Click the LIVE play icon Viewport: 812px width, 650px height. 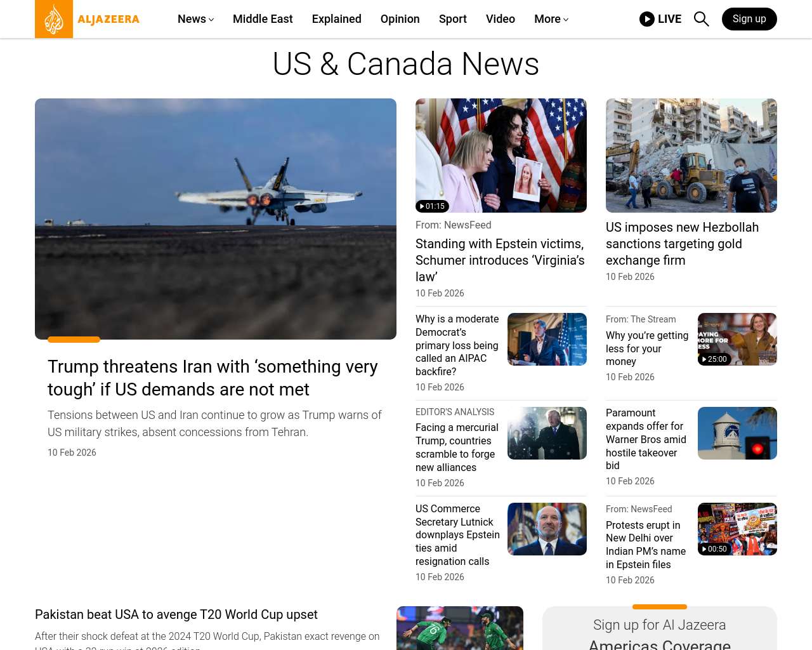pyautogui.click(x=646, y=19)
